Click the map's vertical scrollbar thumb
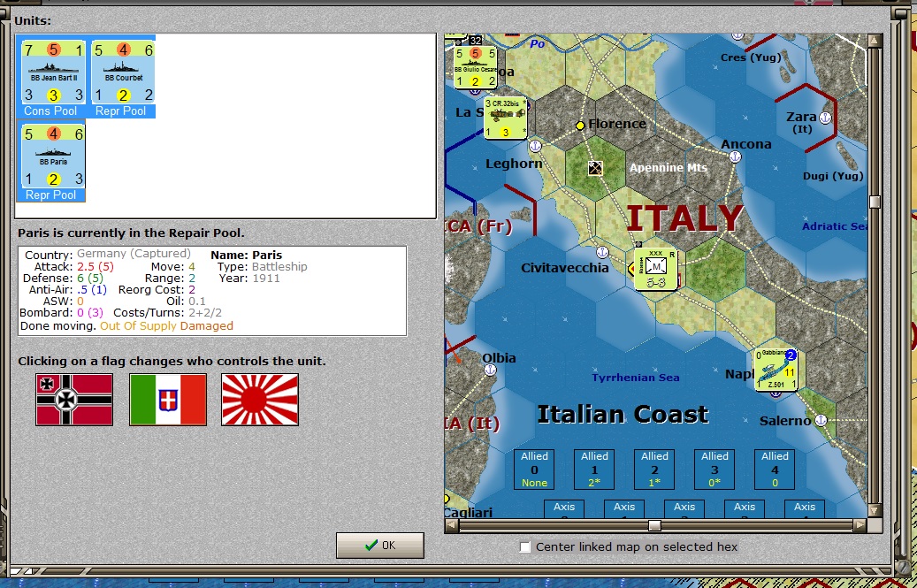The width and height of the screenshot is (917, 588). tap(875, 202)
